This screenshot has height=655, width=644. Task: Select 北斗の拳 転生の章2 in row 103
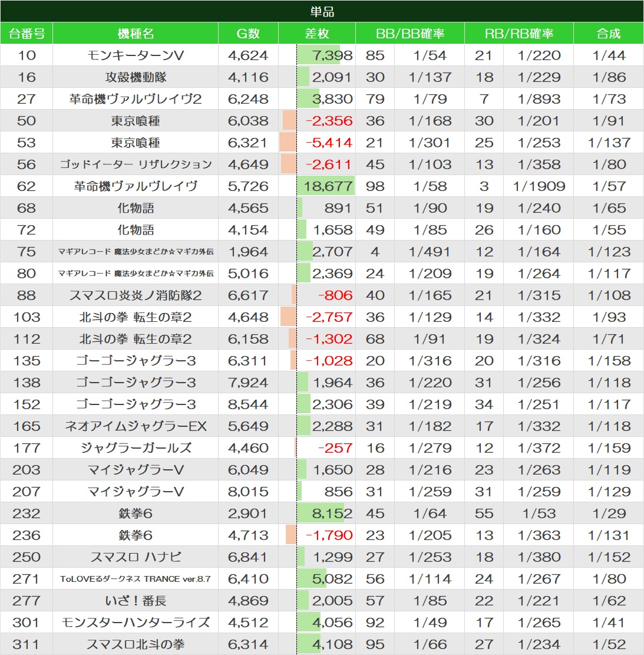[x=136, y=317]
